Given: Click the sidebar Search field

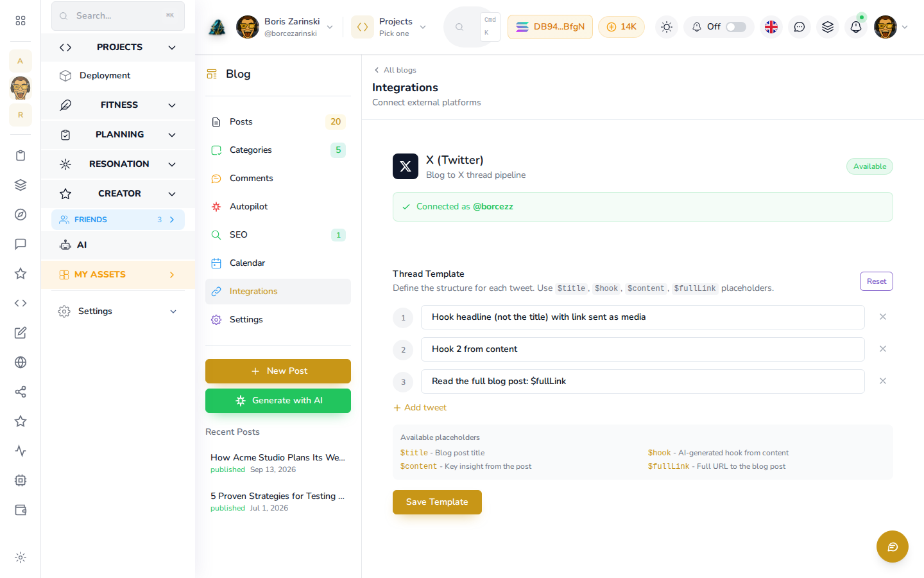Looking at the screenshot, I should [118, 16].
